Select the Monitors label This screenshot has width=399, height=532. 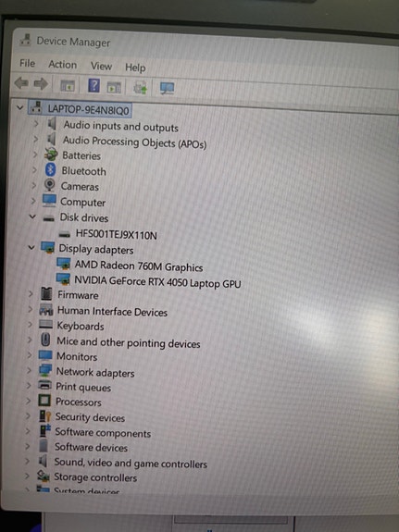point(77,356)
